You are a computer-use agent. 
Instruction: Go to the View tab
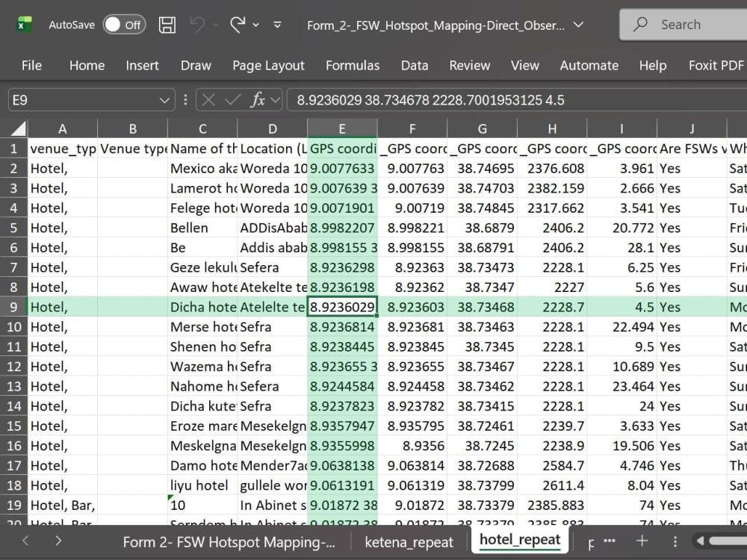click(525, 65)
